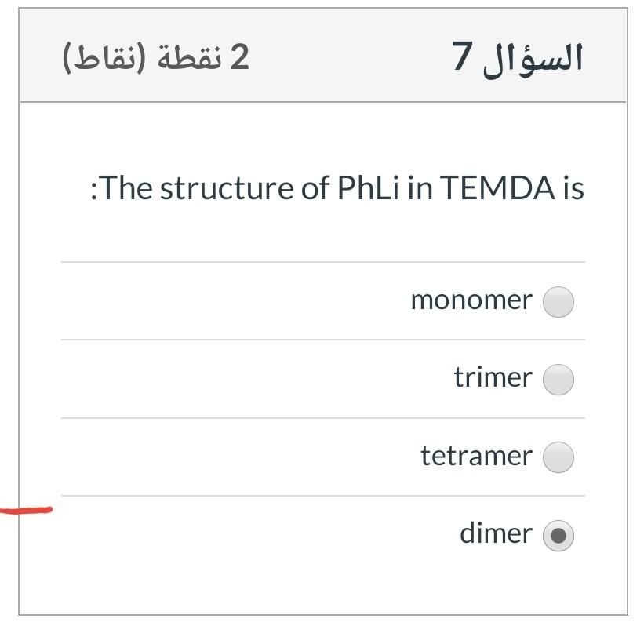
Task: Select the tetramer radio button
Action: click(x=557, y=456)
